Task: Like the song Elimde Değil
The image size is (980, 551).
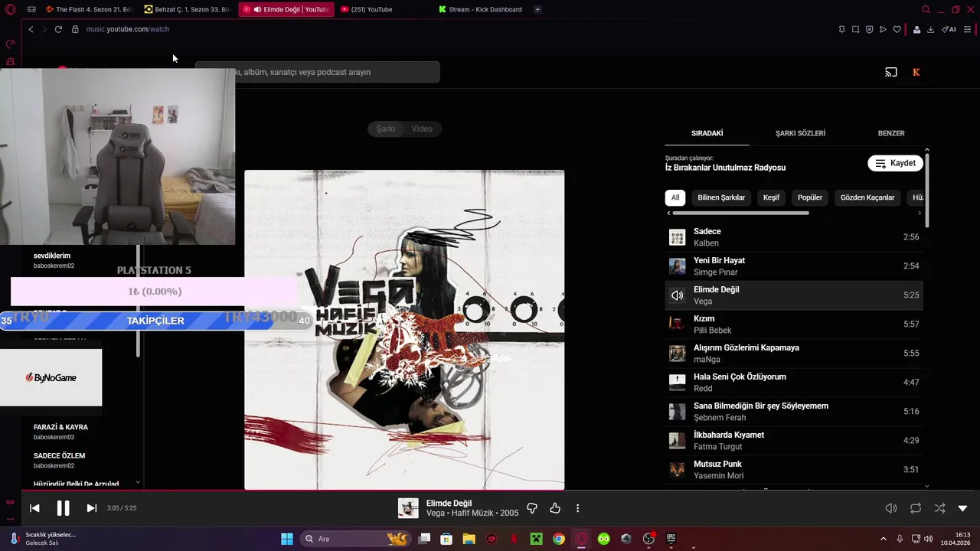Action: pyautogui.click(x=555, y=508)
